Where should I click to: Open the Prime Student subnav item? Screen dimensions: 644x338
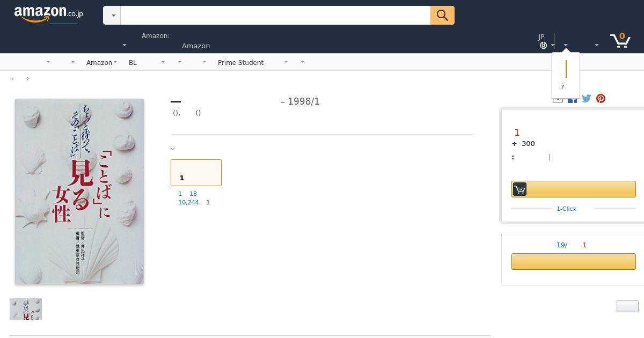(x=240, y=62)
